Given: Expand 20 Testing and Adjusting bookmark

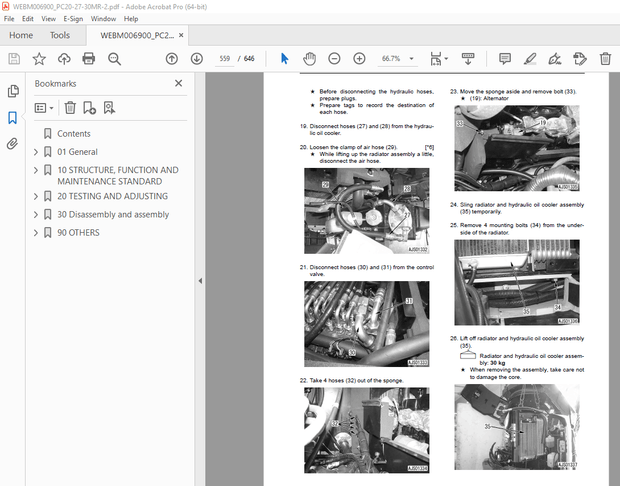Looking at the screenshot, I should click(x=36, y=196).
